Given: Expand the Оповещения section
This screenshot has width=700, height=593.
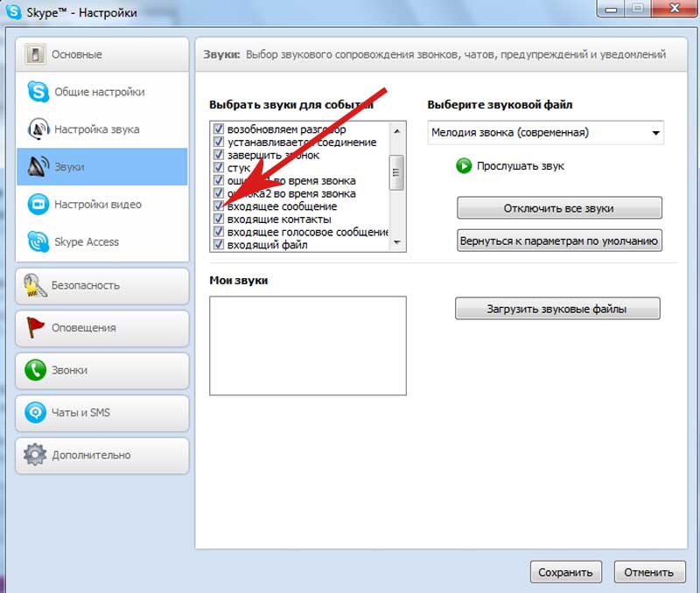Looking at the screenshot, I should tap(102, 328).
